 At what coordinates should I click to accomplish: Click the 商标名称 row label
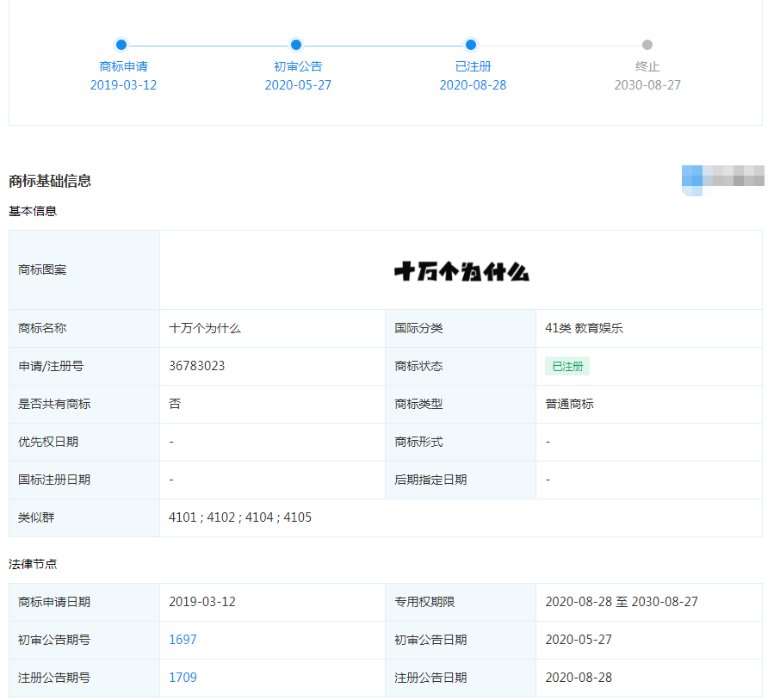(42, 328)
